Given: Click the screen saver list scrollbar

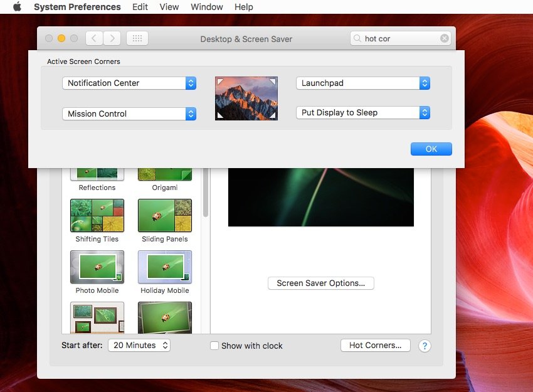Looking at the screenshot, I should [x=205, y=193].
